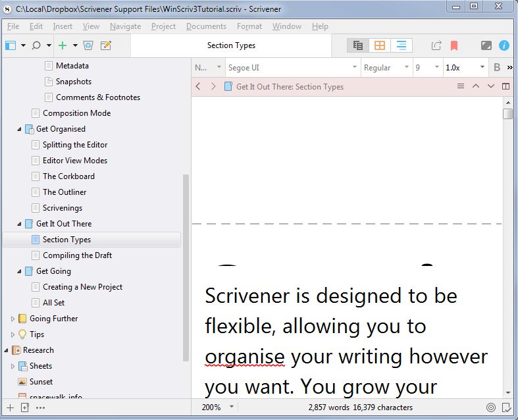518x420 pixels.
Task: Click the Sunset image item icon
Action: [22, 382]
